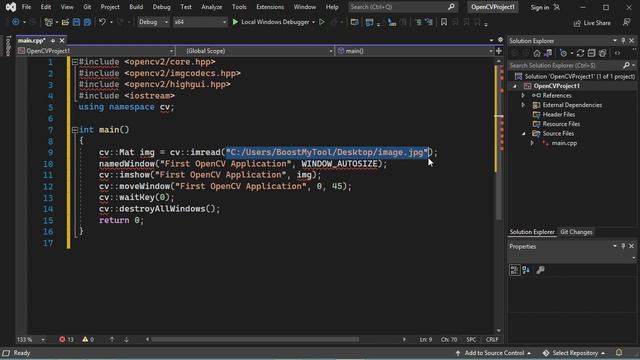Viewport: 640px width, 360px height.
Task: Select the Header Files folder
Action: 558,115
